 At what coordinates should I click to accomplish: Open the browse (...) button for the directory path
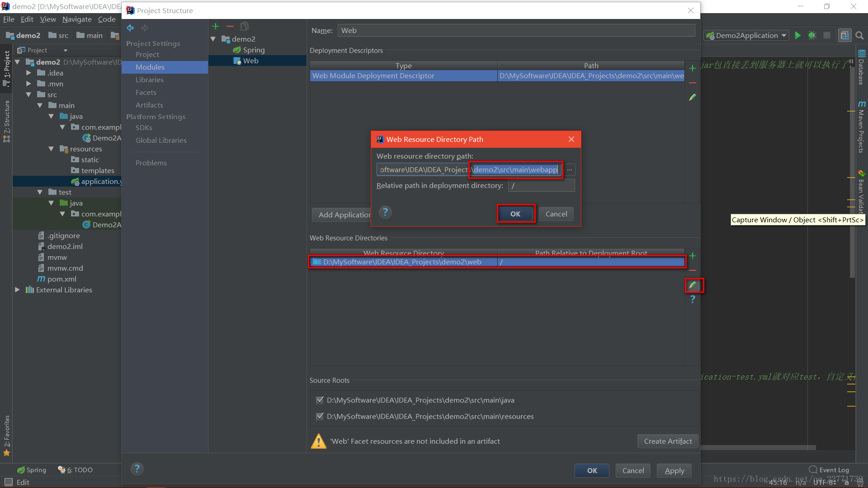tap(570, 170)
